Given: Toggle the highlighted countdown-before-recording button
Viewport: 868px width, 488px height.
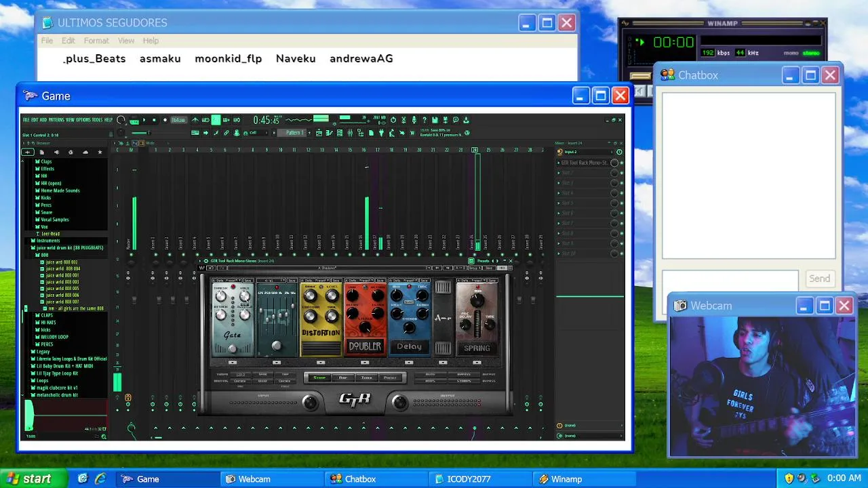Looking at the screenshot, I should [x=216, y=120].
